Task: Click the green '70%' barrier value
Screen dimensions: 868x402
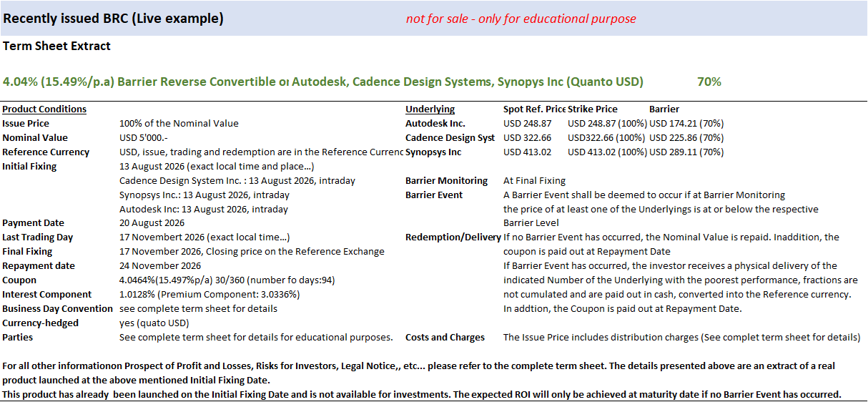Action: 709,82
